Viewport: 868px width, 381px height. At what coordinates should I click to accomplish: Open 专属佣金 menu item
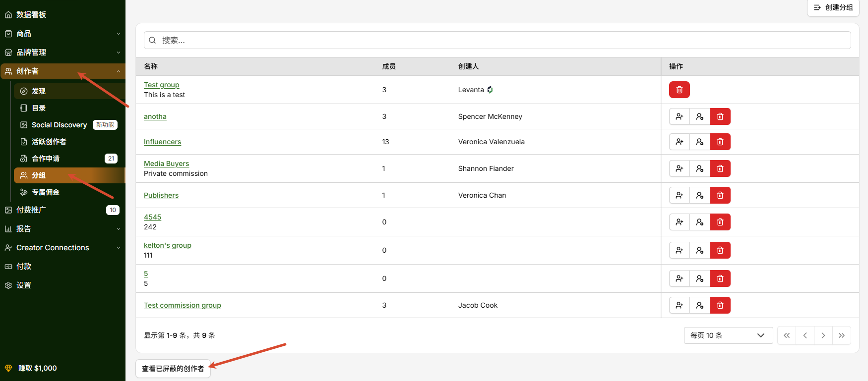(x=69, y=192)
